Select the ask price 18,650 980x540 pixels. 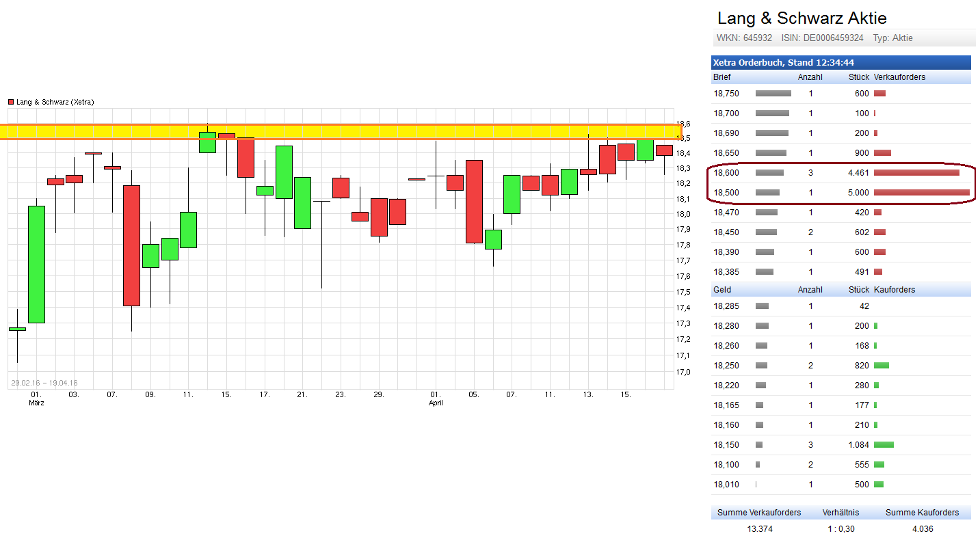[726, 153]
